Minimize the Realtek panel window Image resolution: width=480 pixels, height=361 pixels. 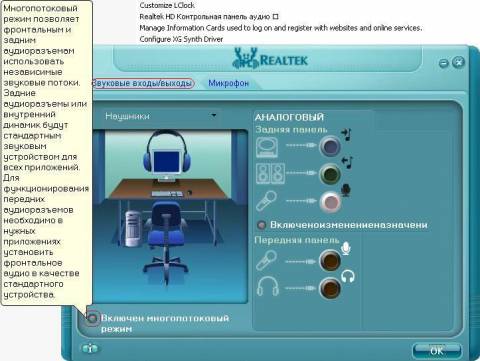pyautogui.click(x=443, y=63)
